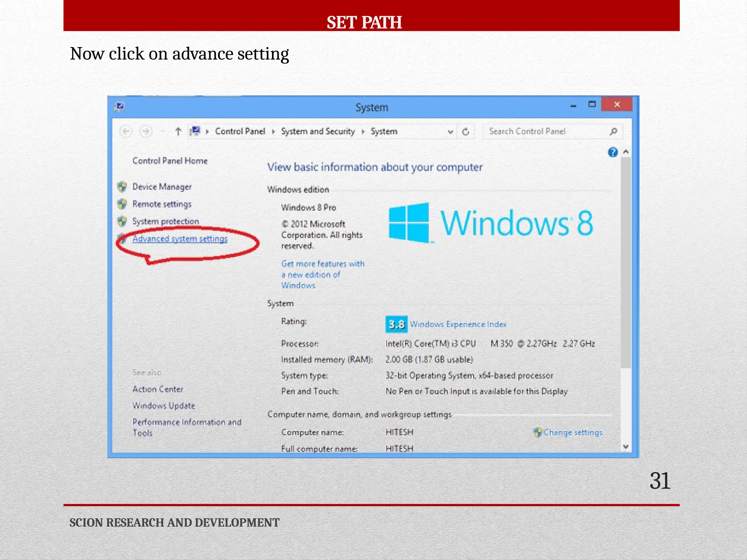Viewport: 747px width, 560px height.
Task: Click "2.00 GB (1.87 GB usable)" value
Action: coord(429,359)
